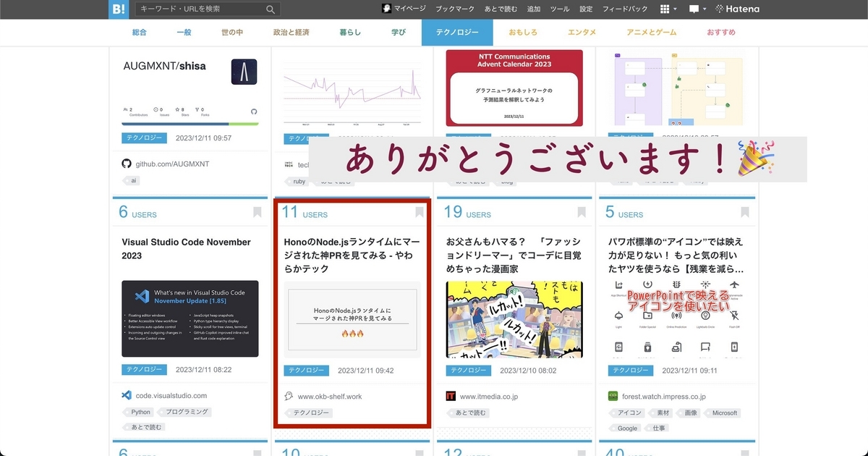Open 設定 in top bar

[x=586, y=9]
